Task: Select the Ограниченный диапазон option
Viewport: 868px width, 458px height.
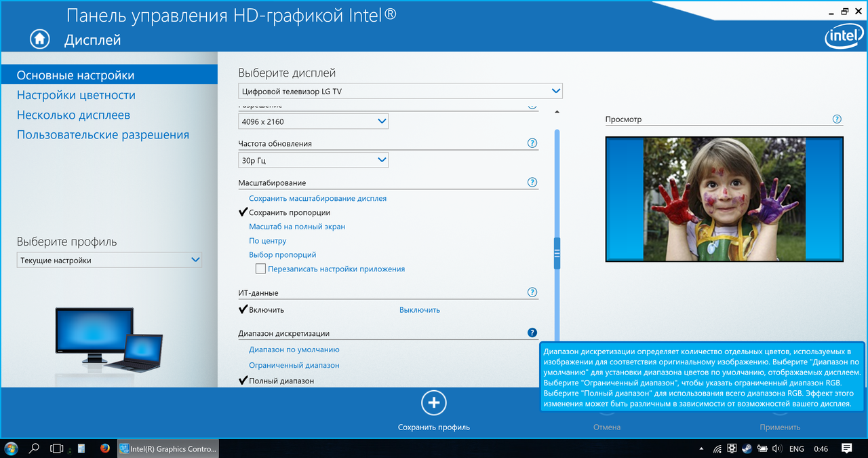Action: (x=294, y=365)
